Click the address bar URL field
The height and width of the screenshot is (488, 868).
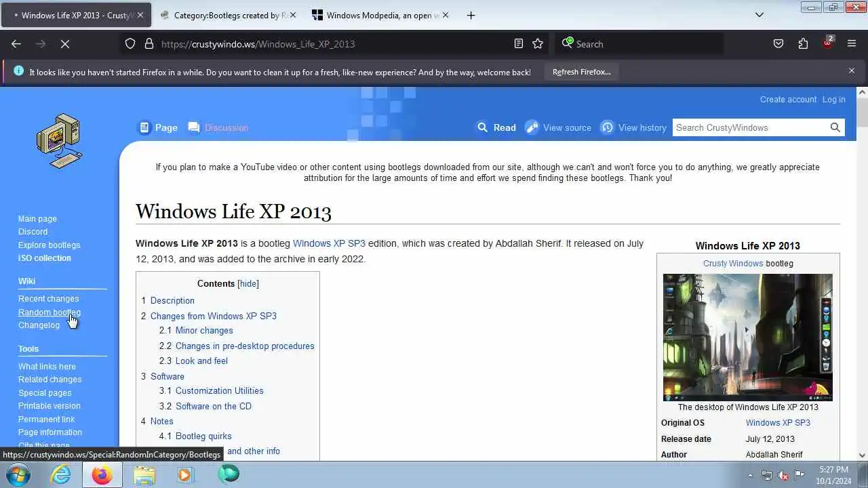point(334,44)
